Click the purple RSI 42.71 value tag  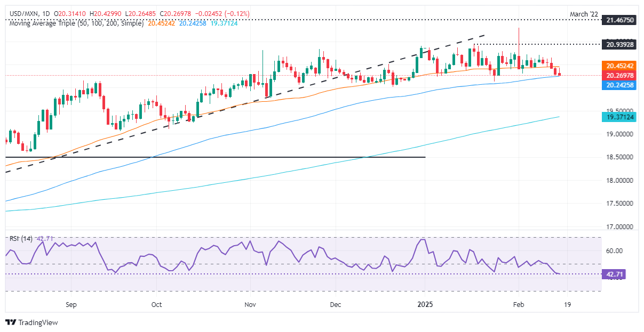615,274
